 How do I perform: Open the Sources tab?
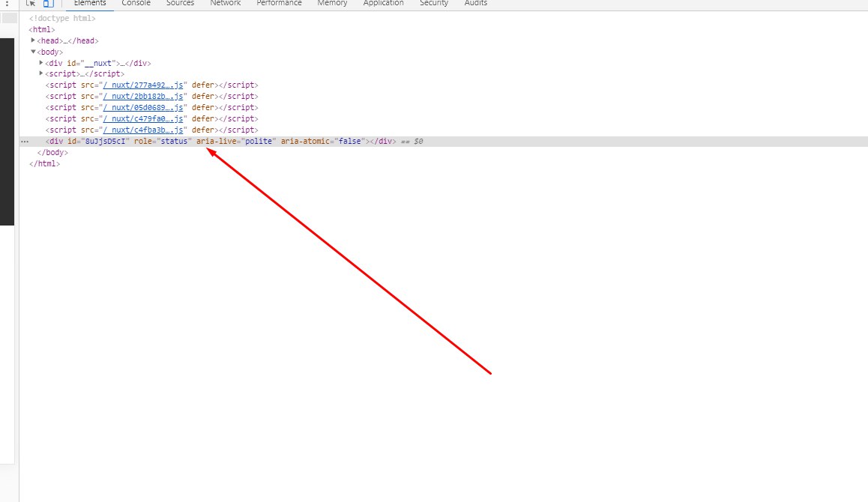pyautogui.click(x=180, y=3)
